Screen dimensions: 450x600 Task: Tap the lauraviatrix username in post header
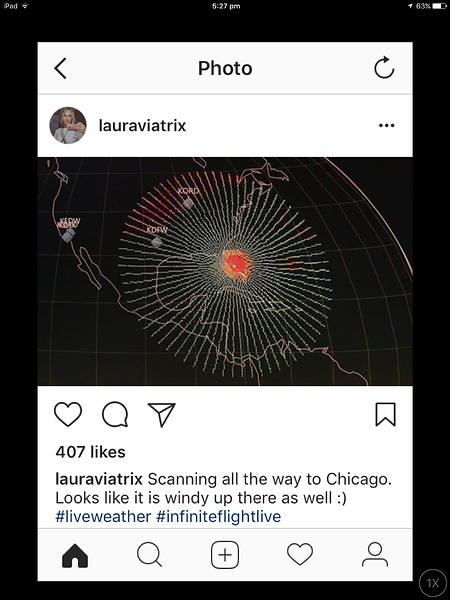point(142,126)
